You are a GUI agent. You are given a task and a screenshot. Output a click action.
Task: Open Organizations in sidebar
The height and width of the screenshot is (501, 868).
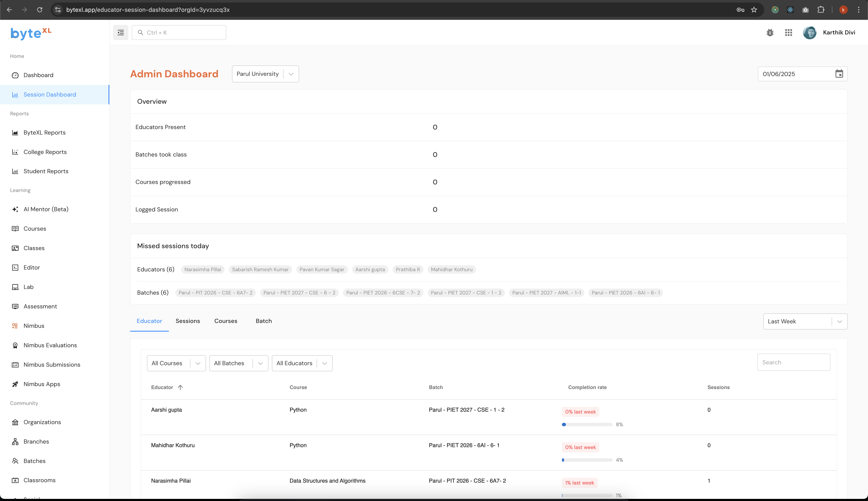click(x=42, y=422)
